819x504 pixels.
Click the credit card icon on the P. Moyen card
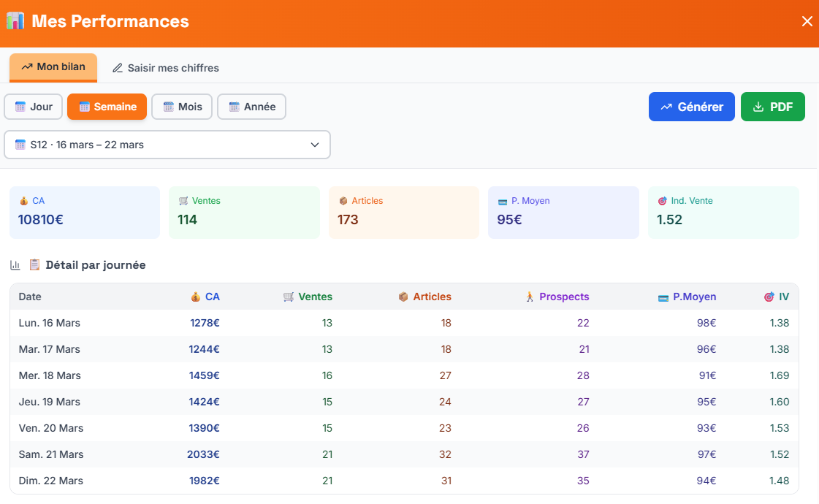pyautogui.click(x=501, y=200)
